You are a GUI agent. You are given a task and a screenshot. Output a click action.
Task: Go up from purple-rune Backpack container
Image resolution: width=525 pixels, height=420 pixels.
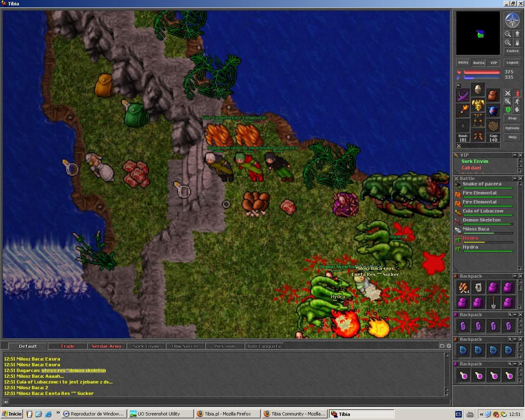click(510, 315)
